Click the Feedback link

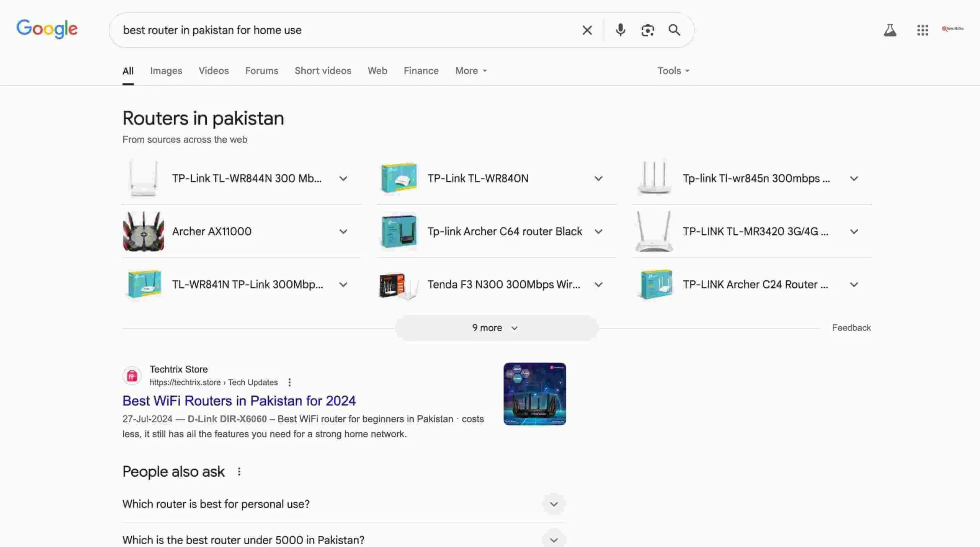[x=851, y=327]
